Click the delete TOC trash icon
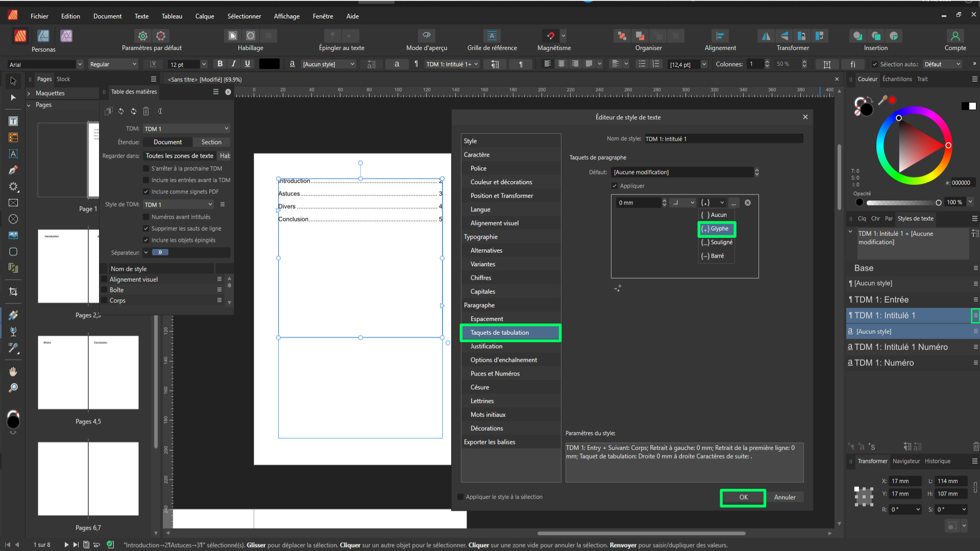 click(x=146, y=111)
